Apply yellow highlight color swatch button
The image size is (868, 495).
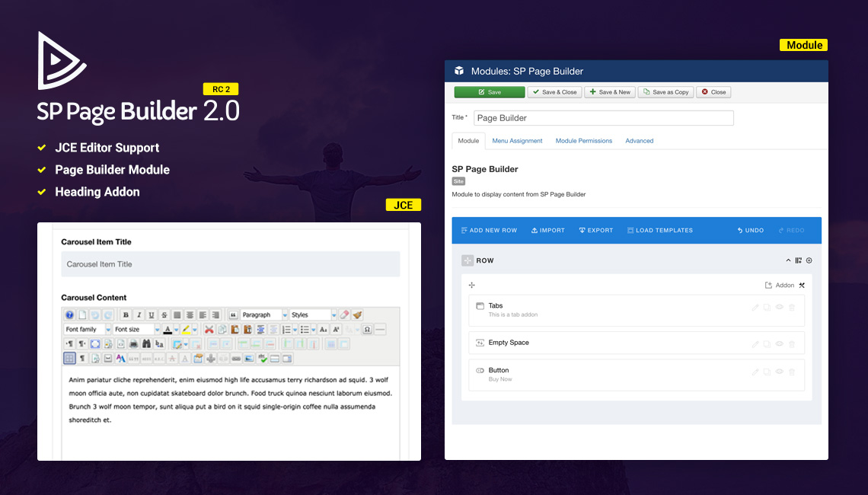[x=186, y=330]
